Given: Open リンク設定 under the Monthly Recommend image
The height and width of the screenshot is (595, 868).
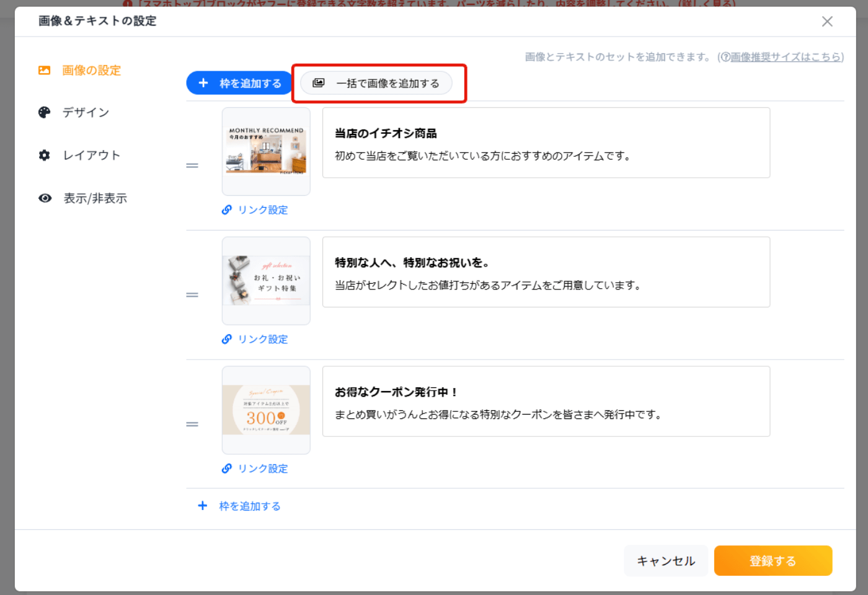Looking at the screenshot, I should (x=255, y=210).
